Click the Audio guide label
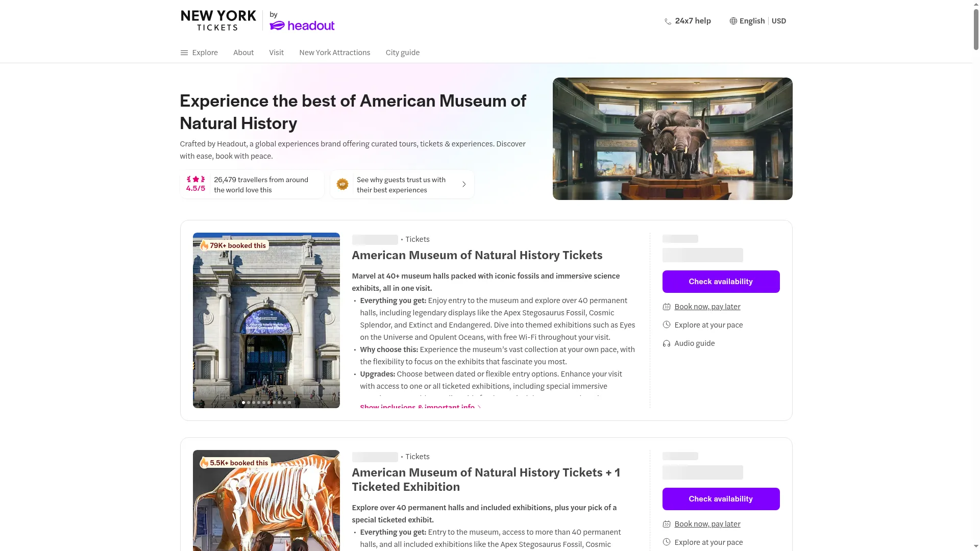980x551 pixels. [x=694, y=343]
